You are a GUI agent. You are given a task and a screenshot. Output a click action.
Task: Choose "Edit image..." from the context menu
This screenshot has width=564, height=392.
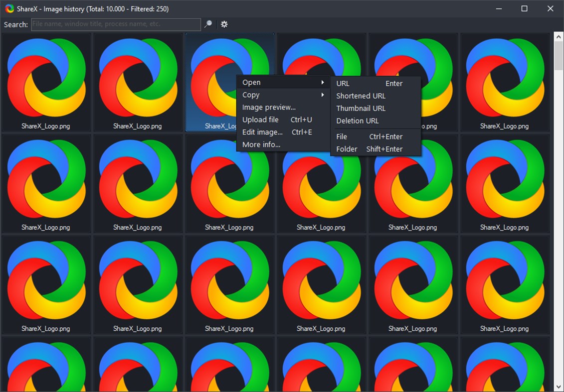point(261,132)
